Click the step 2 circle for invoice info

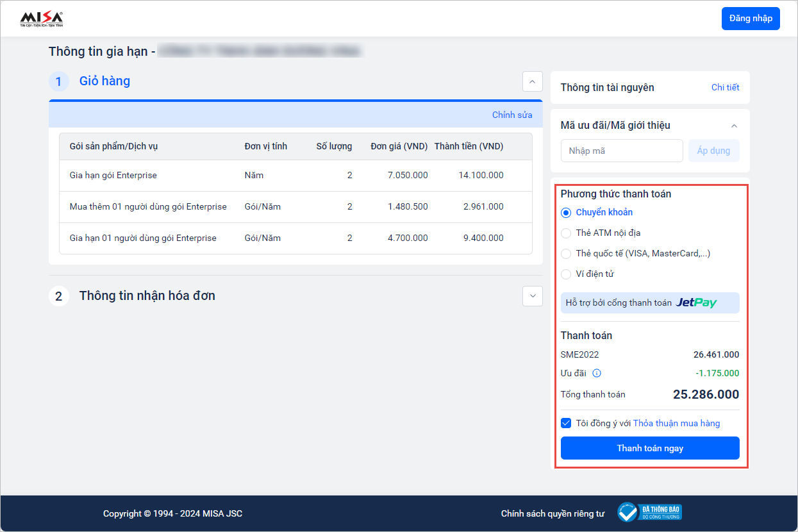point(59,296)
